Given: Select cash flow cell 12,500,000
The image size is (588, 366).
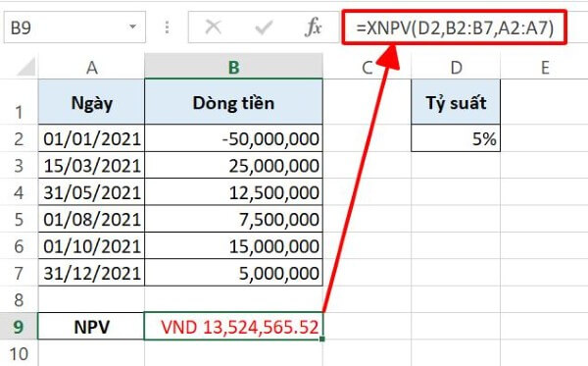Looking at the screenshot, I should coord(233,192).
